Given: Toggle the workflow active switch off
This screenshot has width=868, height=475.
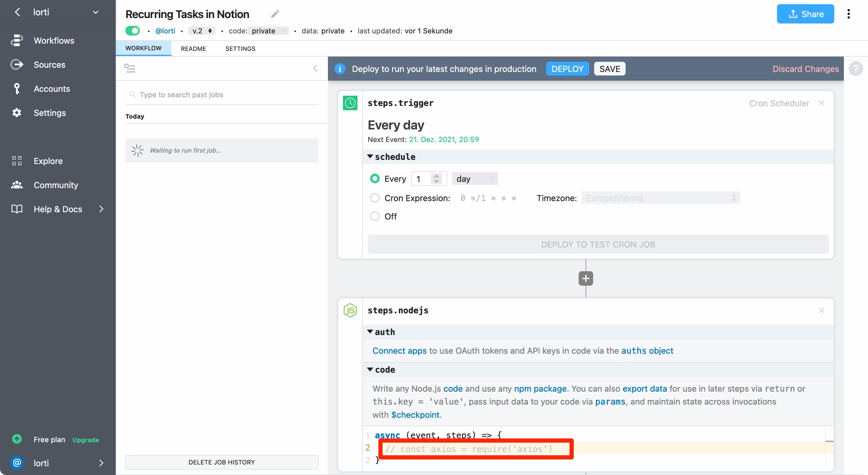Looking at the screenshot, I should pos(132,31).
